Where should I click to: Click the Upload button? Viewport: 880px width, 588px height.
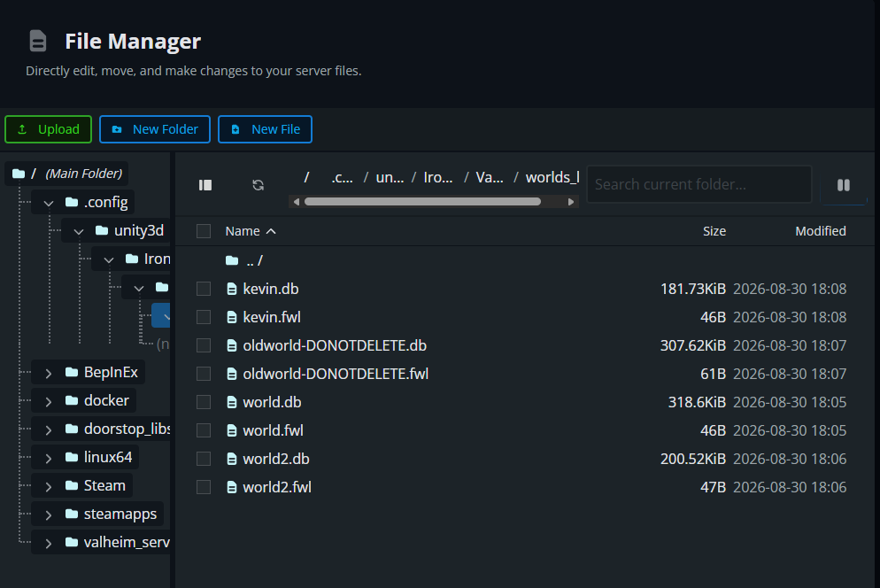point(49,129)
